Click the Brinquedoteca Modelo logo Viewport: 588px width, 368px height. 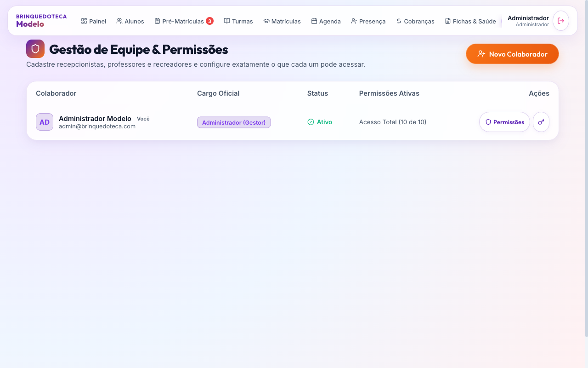[41, 20]
